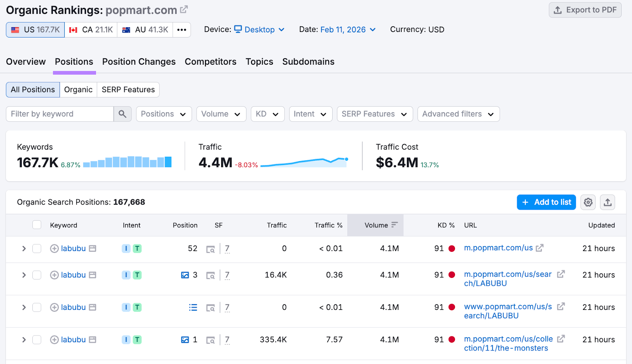Open popmart.com via the external link icon

(x=184, y=9)
